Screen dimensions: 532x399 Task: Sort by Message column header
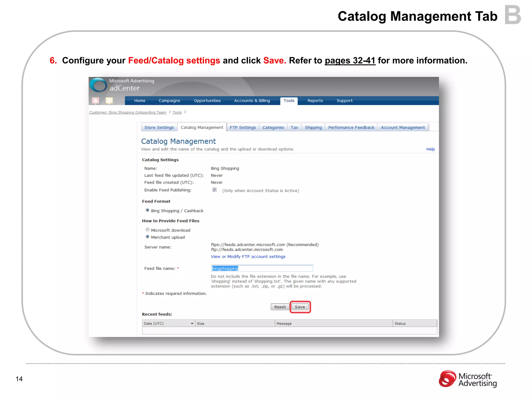coord(334,323)
